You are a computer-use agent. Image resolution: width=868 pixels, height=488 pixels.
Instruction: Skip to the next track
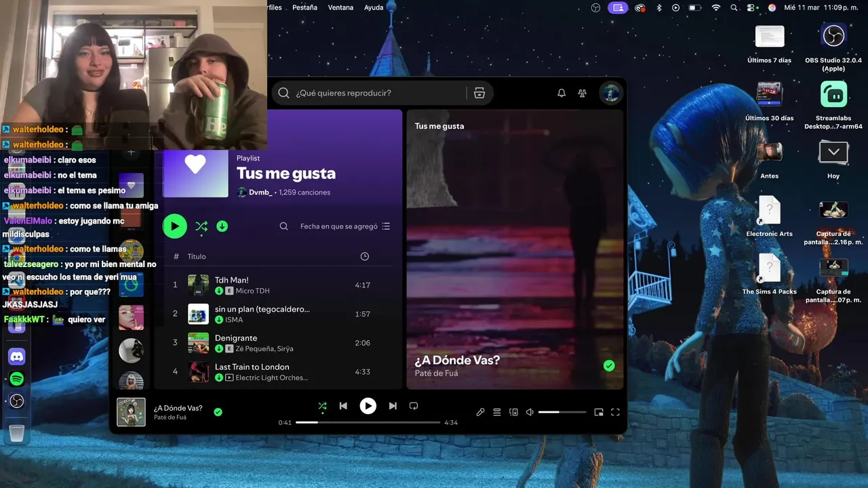(393, 406)
